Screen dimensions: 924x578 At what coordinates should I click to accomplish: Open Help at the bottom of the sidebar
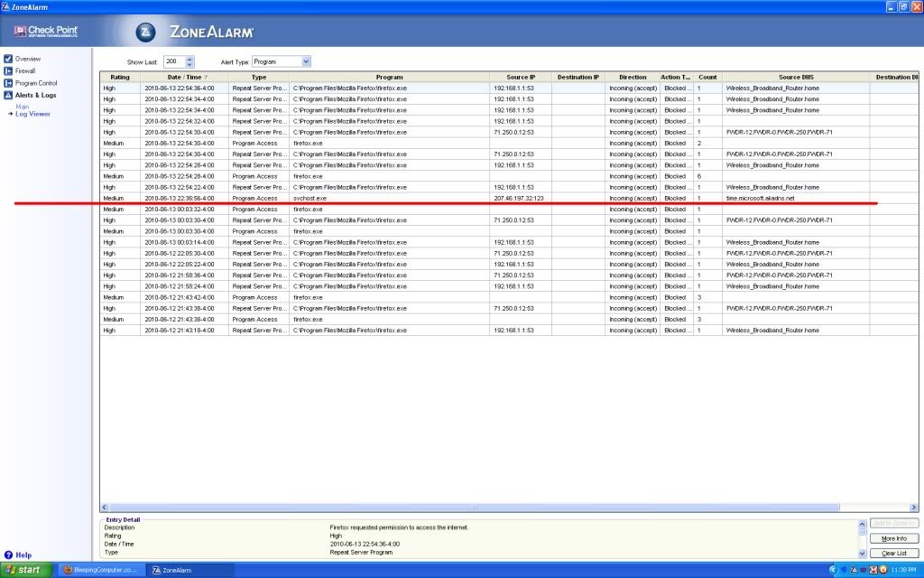18,555
